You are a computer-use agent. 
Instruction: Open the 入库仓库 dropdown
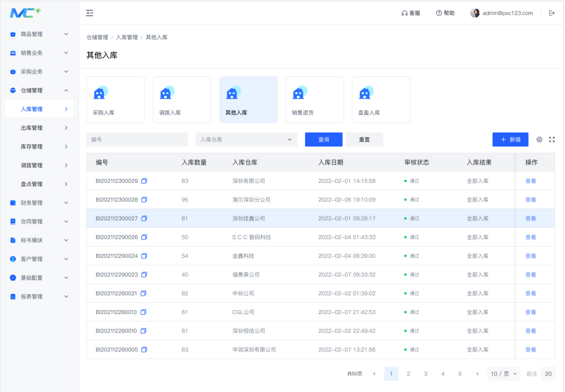coord(247,139)
